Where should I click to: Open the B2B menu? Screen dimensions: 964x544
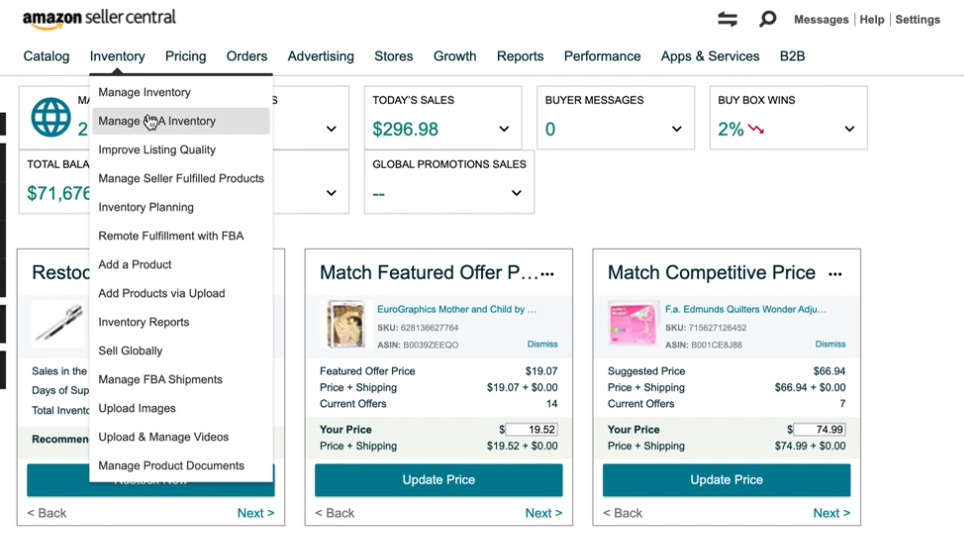tap(792, 57)
